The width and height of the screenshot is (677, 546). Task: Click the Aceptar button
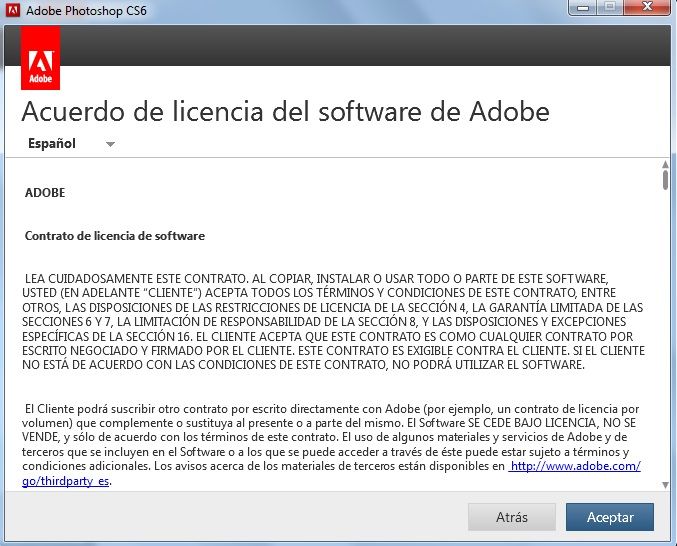click(x=610, y=517)
